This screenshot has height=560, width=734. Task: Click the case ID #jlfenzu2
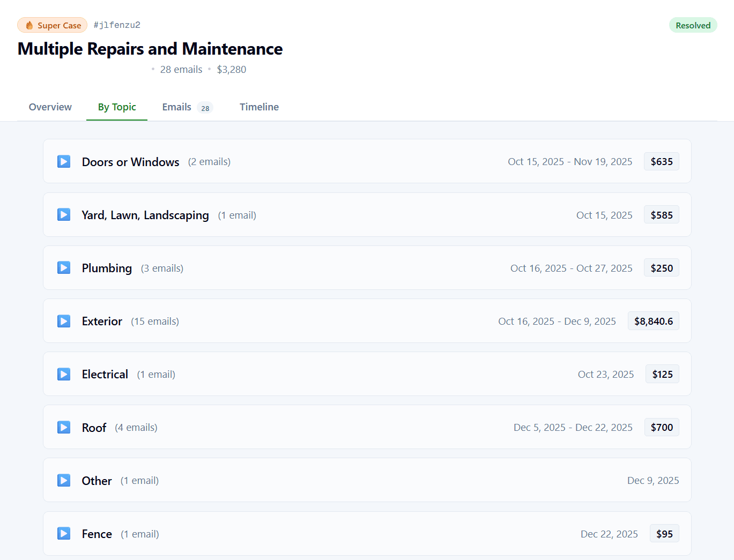point(117,25)
